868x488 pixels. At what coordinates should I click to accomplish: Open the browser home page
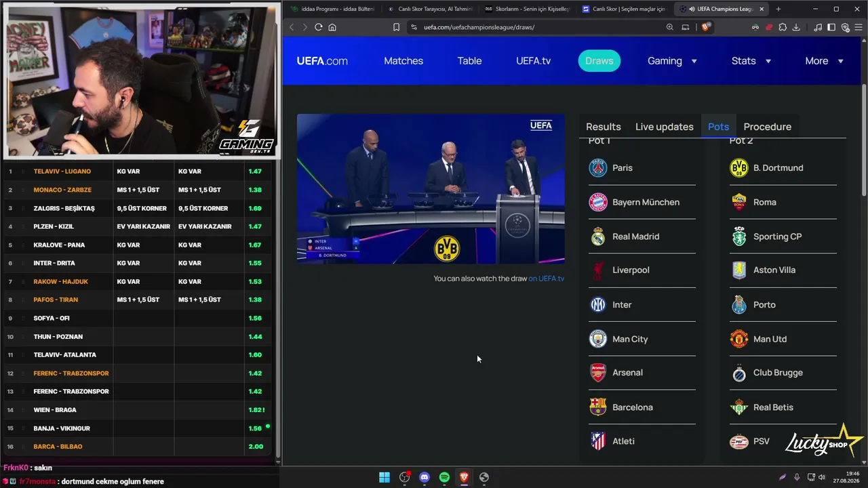[332, 27]
